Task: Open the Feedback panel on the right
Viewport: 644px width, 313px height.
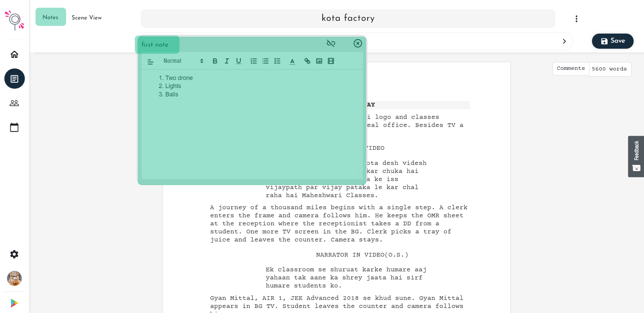Action: coord(636,156)
